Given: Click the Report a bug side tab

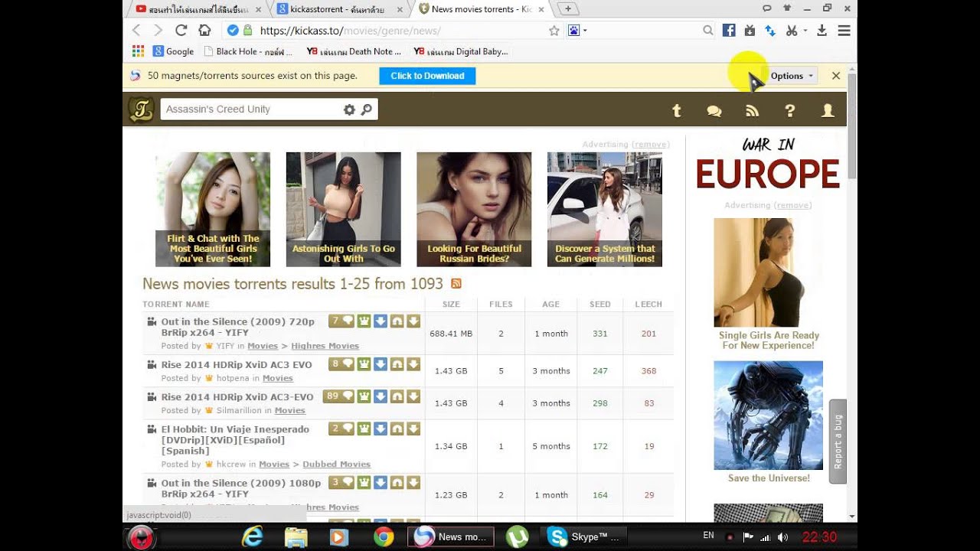Looking at the screenshot, I should point(838,442).
